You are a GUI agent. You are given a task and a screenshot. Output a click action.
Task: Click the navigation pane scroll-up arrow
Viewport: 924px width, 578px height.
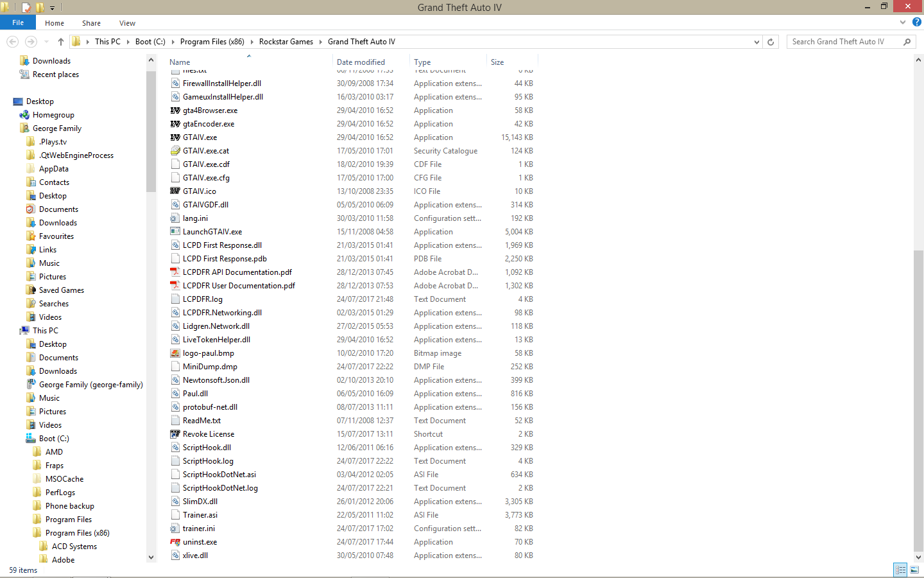(x=151, y=60)
